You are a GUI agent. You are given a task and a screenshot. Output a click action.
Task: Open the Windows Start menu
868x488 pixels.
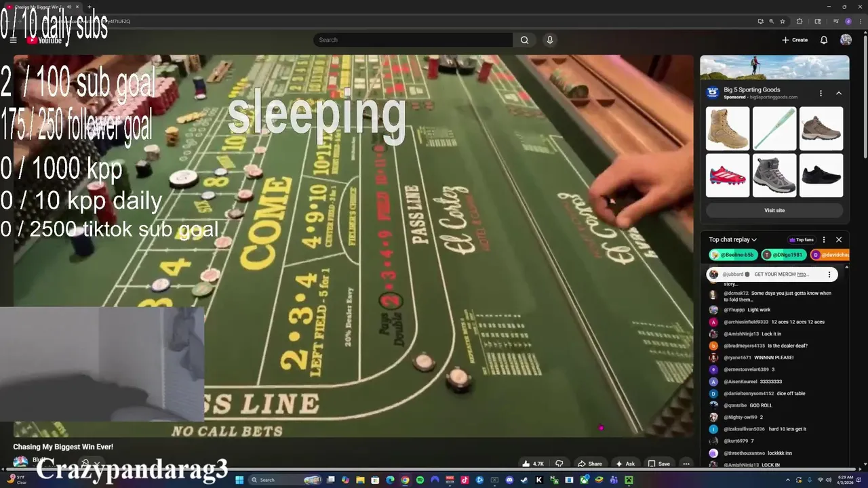(x=239, y=480)
